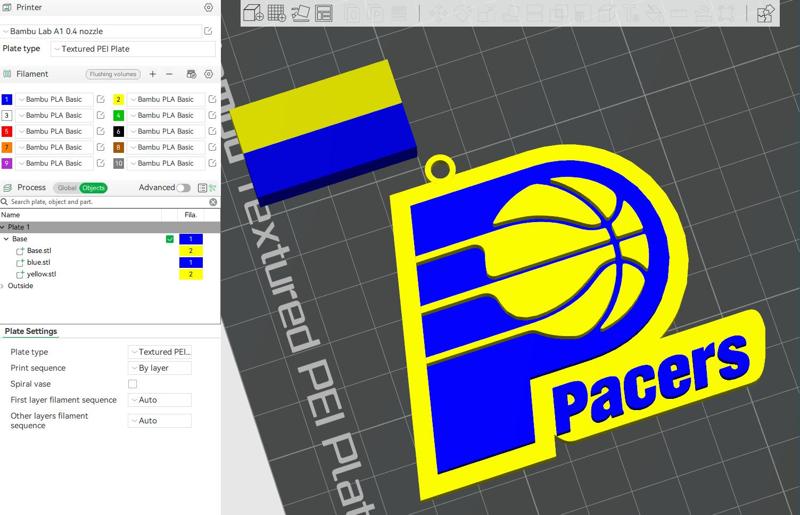The image size is (800, 515).
Task: Expand the Outside tree node
Action: 3,286
